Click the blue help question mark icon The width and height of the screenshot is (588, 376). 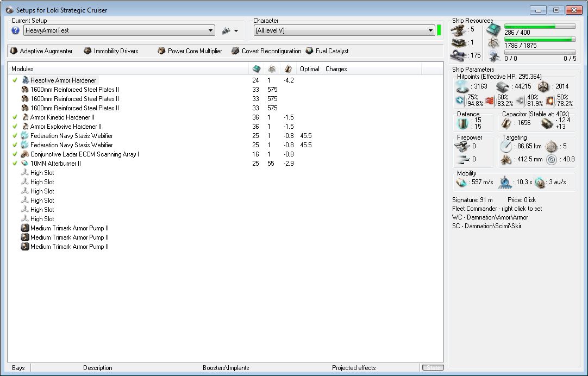[x=15, y=30]
